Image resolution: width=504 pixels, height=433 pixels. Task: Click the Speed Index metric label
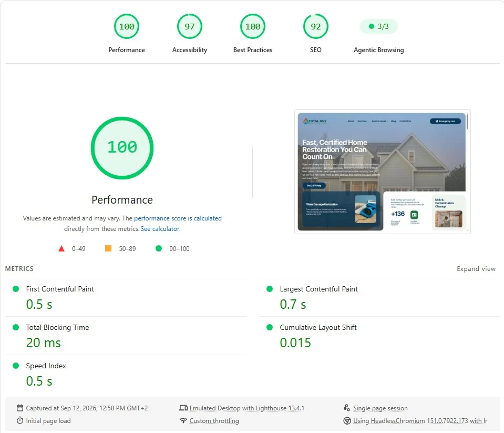(x=46, y=366)
